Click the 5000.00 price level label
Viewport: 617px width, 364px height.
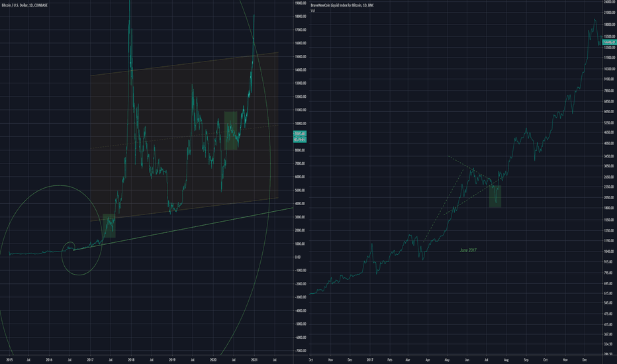(300, 191)
